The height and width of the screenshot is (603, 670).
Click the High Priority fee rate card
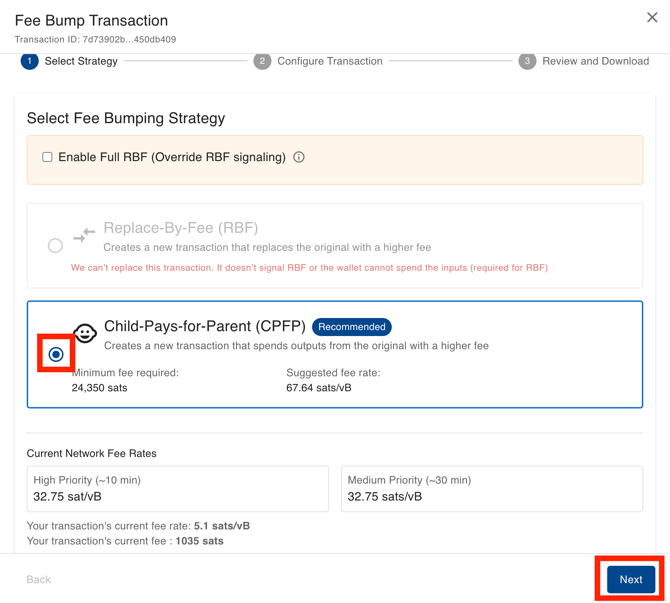(177, 488)
